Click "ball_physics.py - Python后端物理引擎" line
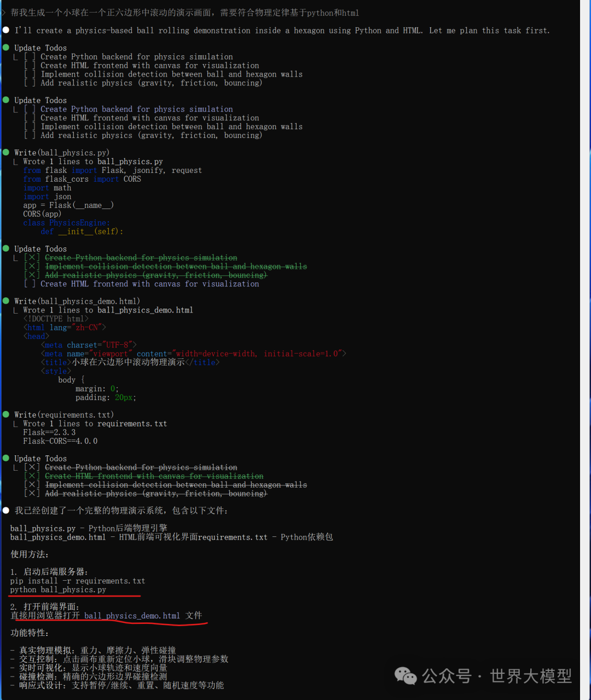The width and height of the screenshot is (591, 700). [89, 529]
